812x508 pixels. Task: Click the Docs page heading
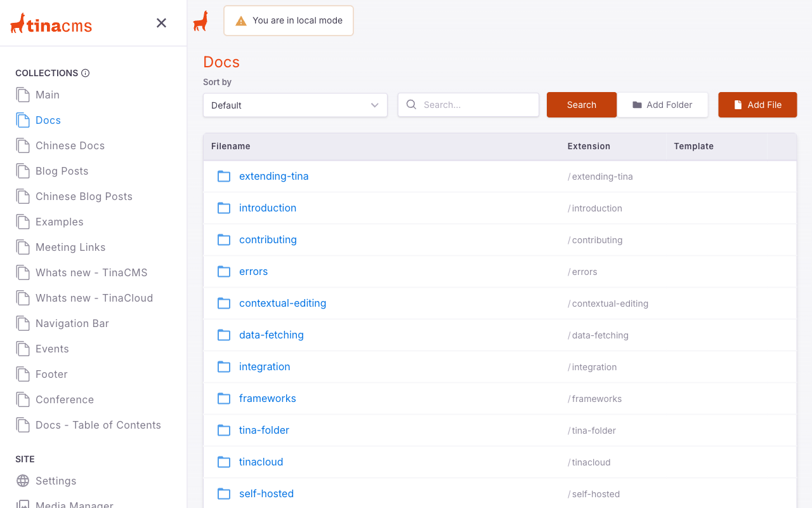(x=221, y=62)
